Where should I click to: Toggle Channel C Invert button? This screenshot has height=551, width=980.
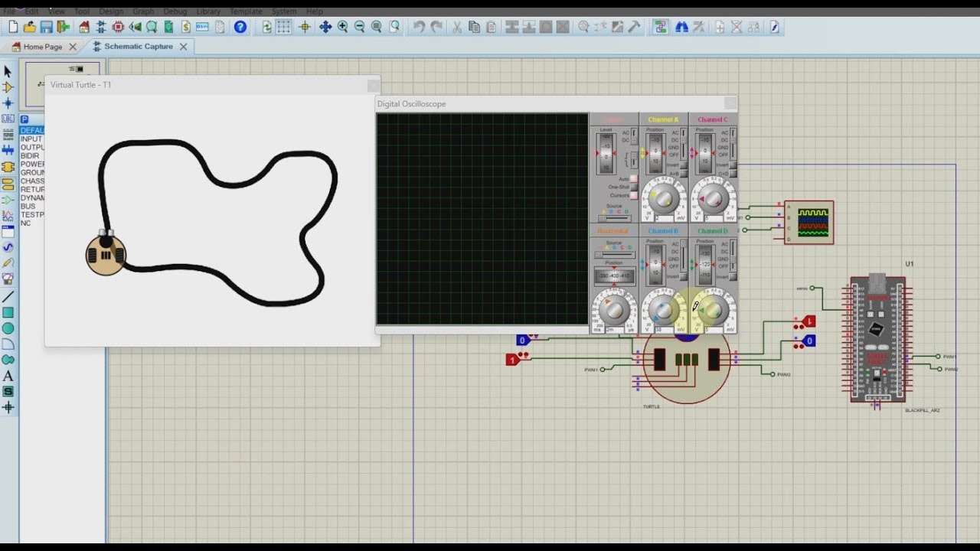click(x=733, y=165)
